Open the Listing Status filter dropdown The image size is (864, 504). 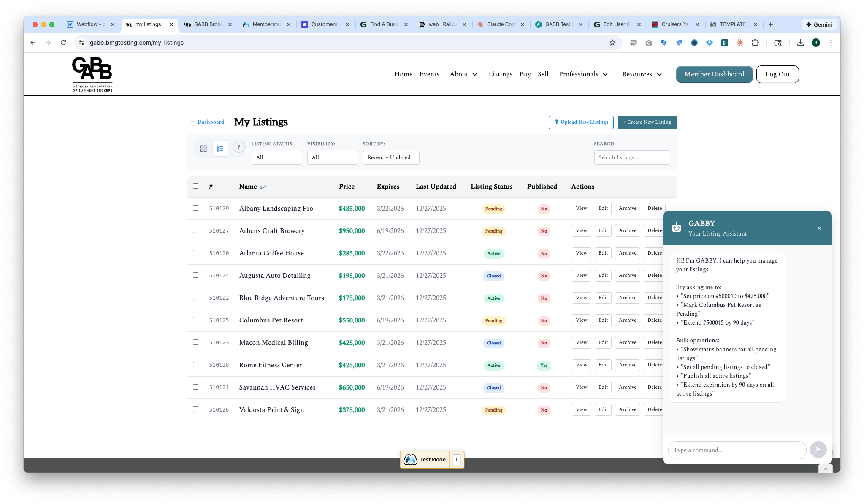click(x=276, y=157)
